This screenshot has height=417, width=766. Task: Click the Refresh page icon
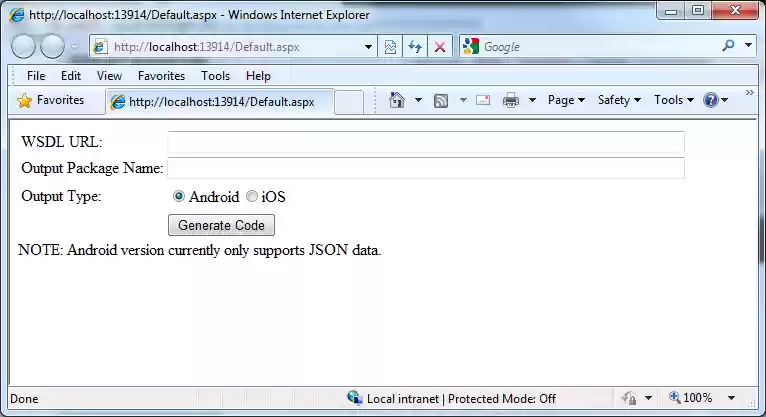point(415,47)
